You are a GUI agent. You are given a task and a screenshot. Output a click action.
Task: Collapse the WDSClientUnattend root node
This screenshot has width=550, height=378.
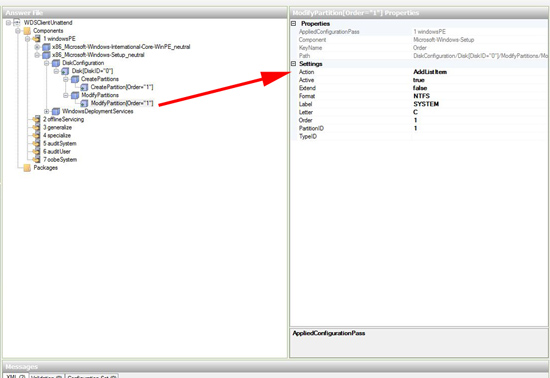pos(8,23)
